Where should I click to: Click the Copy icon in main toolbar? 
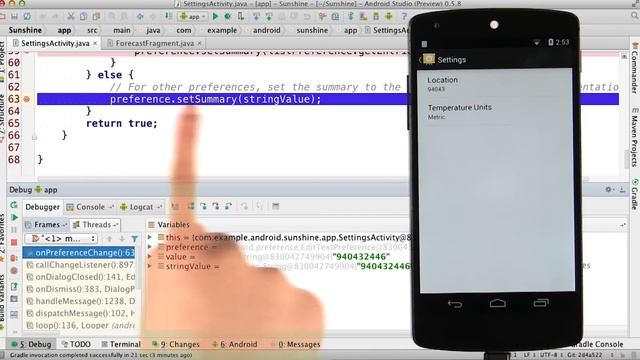83,16
